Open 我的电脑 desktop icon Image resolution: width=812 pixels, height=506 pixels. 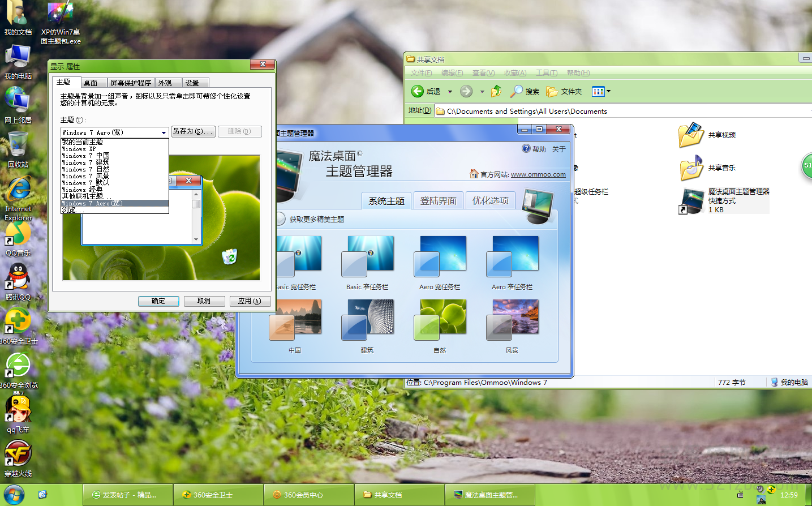(18, 62)
